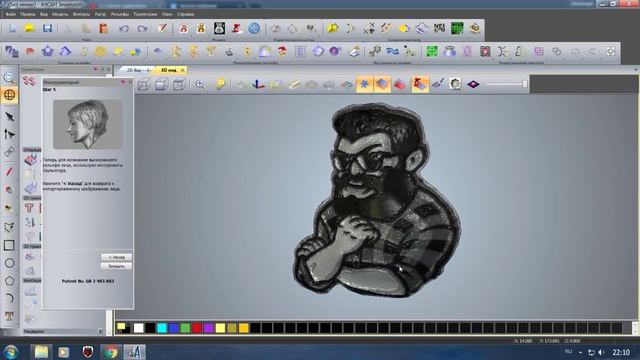Select the arrow pointer tool in left toolbar
640x360 pixels.
tap(9, 117)
